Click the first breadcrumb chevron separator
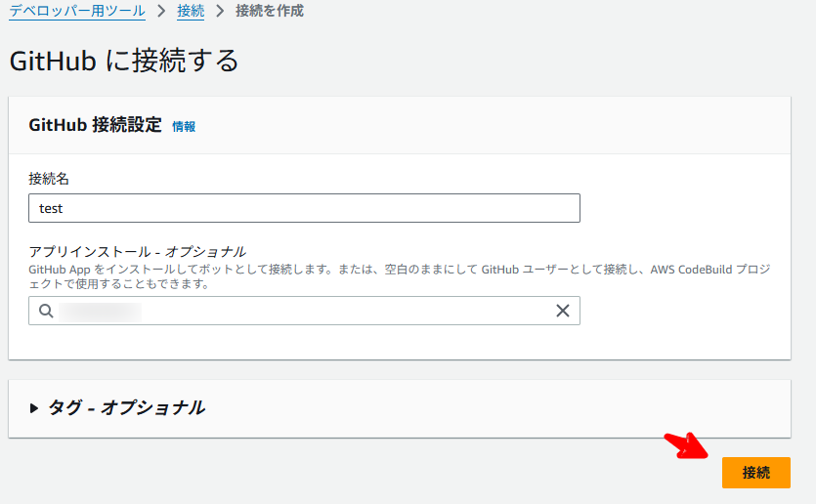Image resolution: width=816 pixels, height=504 pixels. (161, 11)
